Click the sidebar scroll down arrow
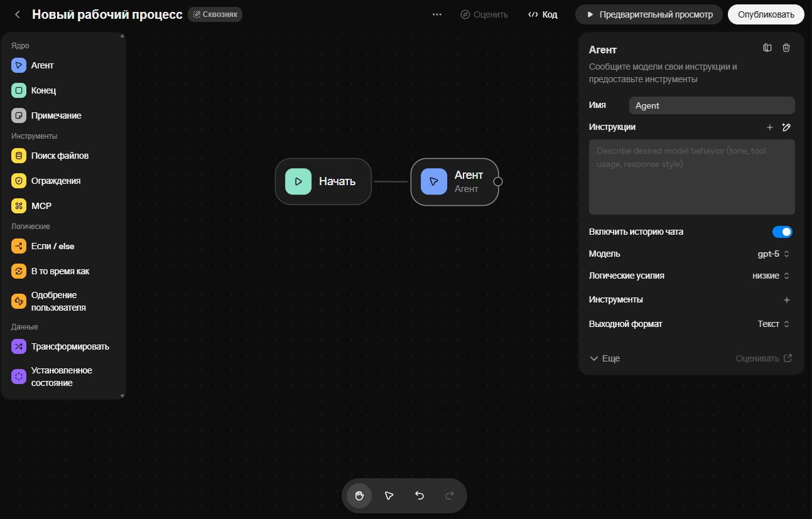 pos(122,396)
